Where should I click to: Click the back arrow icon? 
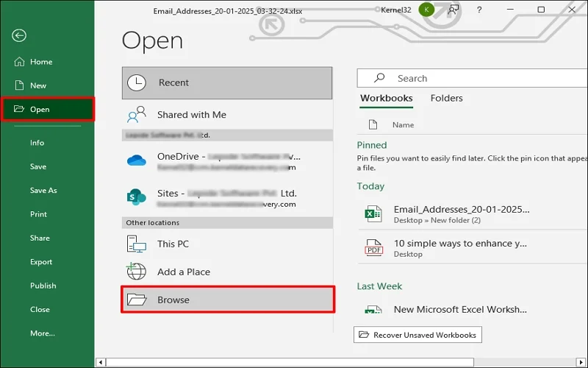pyautogui.click(x=19, y=35)
